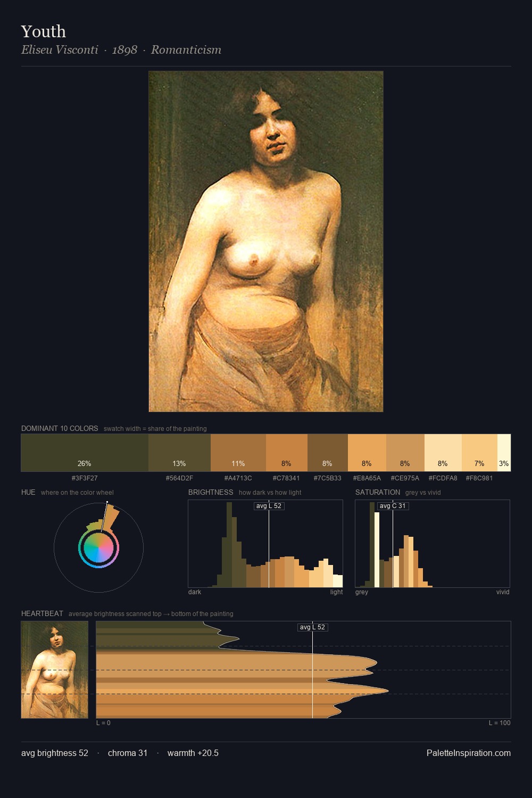Click the "L = 0" axis label
Viewport: 532px width, 798px height.
pos(103,723)
